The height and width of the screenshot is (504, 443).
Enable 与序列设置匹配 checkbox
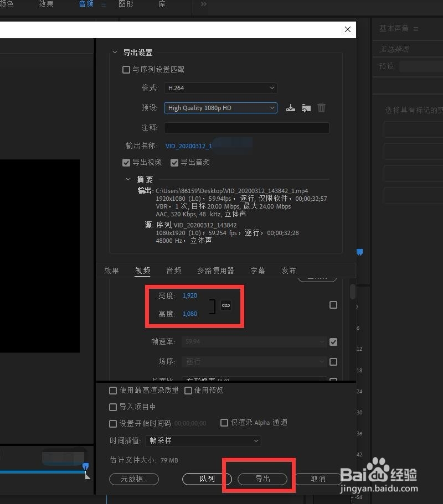tap(126, 69)
